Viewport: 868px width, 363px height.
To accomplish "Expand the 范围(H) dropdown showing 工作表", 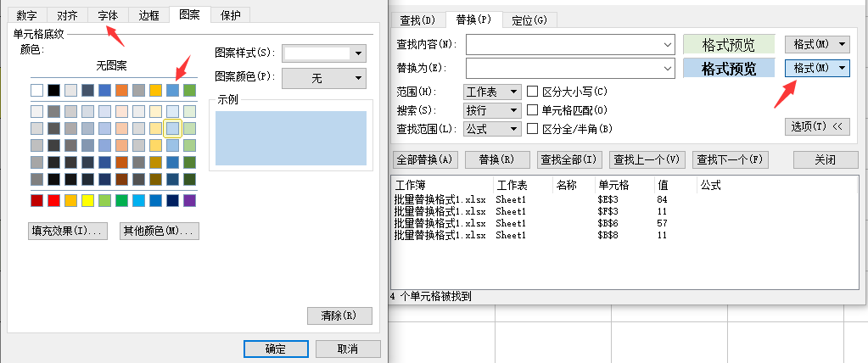I will (x=492, y=92).
